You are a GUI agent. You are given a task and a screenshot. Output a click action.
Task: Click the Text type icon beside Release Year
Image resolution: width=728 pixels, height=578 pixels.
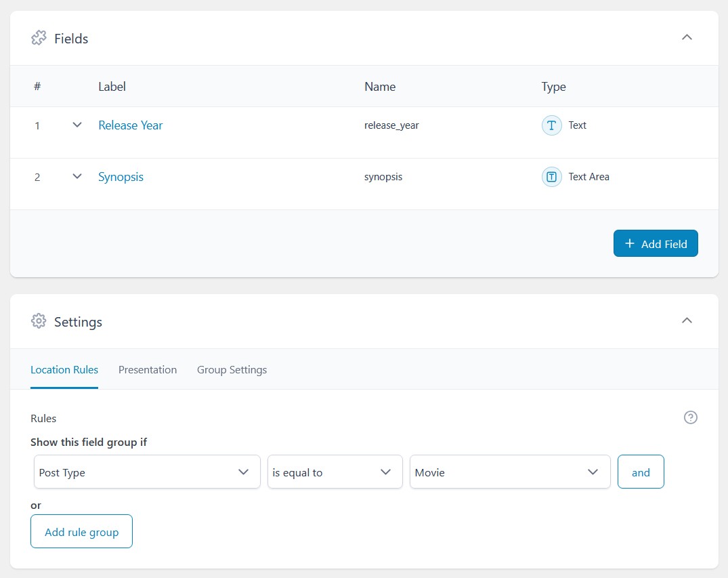551,125
